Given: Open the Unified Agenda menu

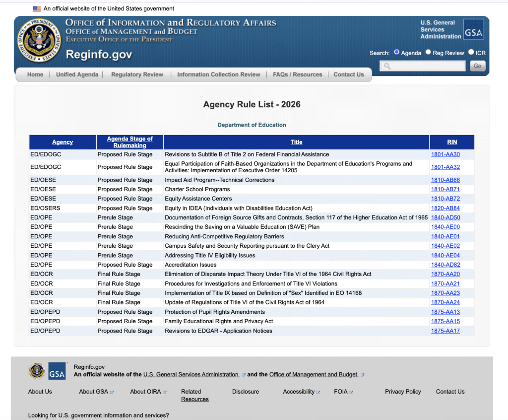Looking at the screenshot, I should pyautogui.click(x=77, y=74).
